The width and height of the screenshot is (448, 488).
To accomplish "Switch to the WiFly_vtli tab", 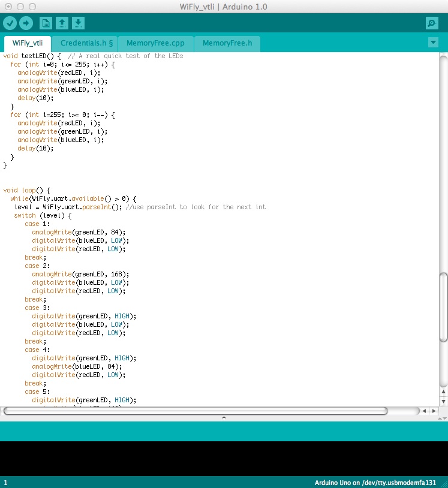I will (28, 43).
